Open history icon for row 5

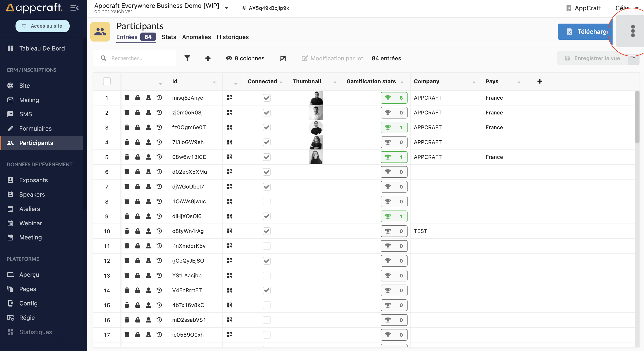(x=159, y=157)
